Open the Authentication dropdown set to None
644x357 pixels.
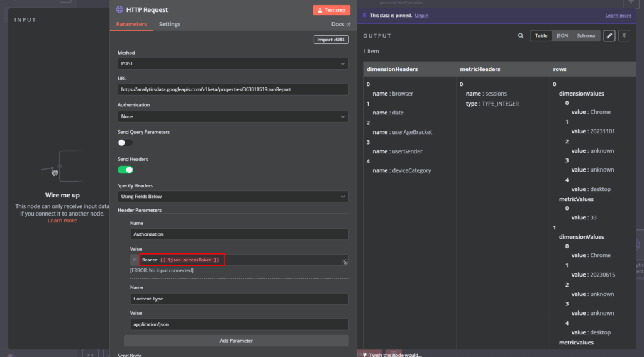233,116
